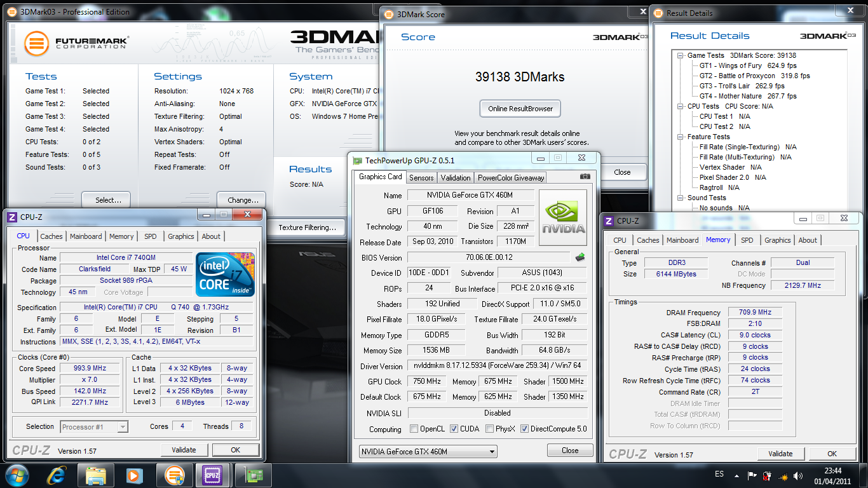Click the ES language indicator in taskbar
The width and height of the screenshot is (868, 488).
point(719,474)
